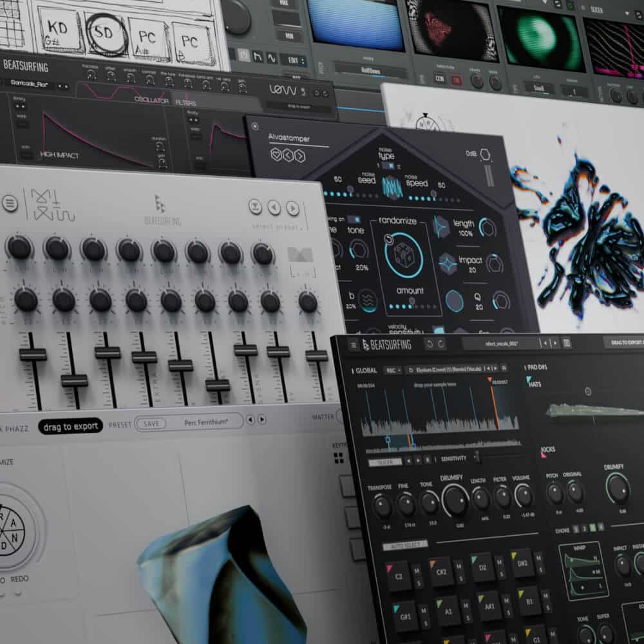644x644 pixels.
Task: Toggle the AUTO SELECT button
Action: (x=405, y=545)
